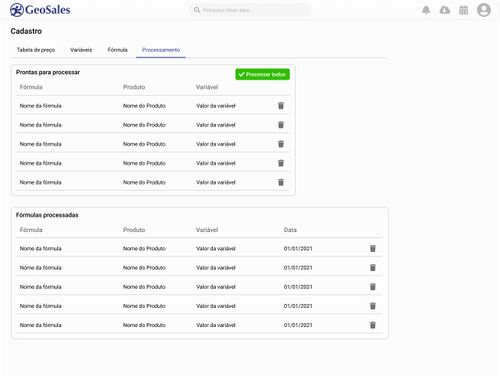Delete second row in Fórmulas processadas
The width and height of the screenshot is (500, 376).
click(x=373, y=268)
